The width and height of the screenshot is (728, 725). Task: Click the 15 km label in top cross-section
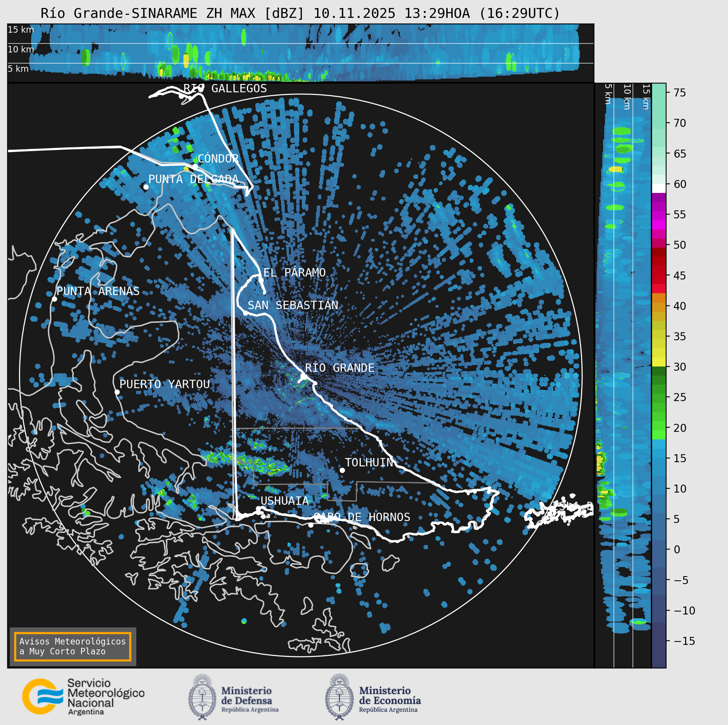[x=21, y=30]
